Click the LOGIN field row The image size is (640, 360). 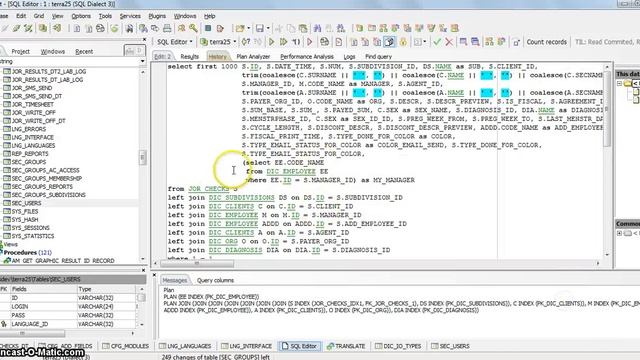[x=68, y=307]
